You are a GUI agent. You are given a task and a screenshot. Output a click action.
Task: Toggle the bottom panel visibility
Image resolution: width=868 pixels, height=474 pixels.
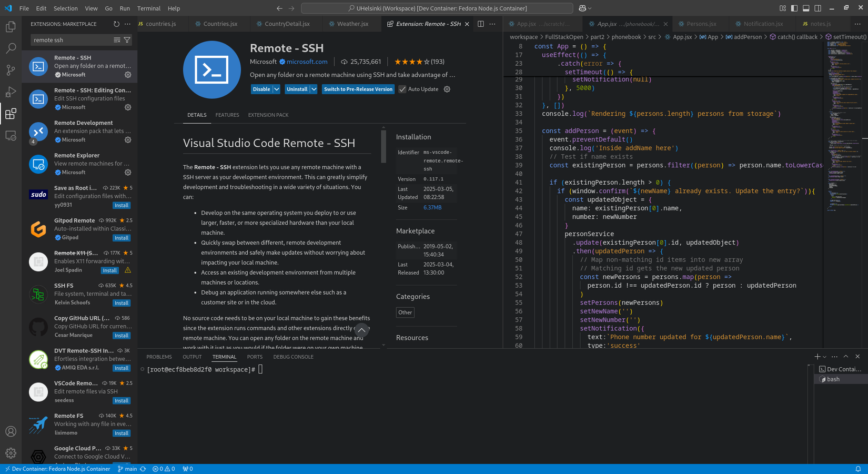click(x=805, y=8)
